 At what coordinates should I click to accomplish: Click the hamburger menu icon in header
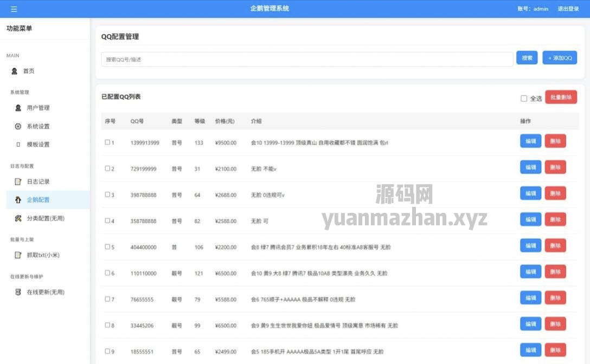pos(14,9)
